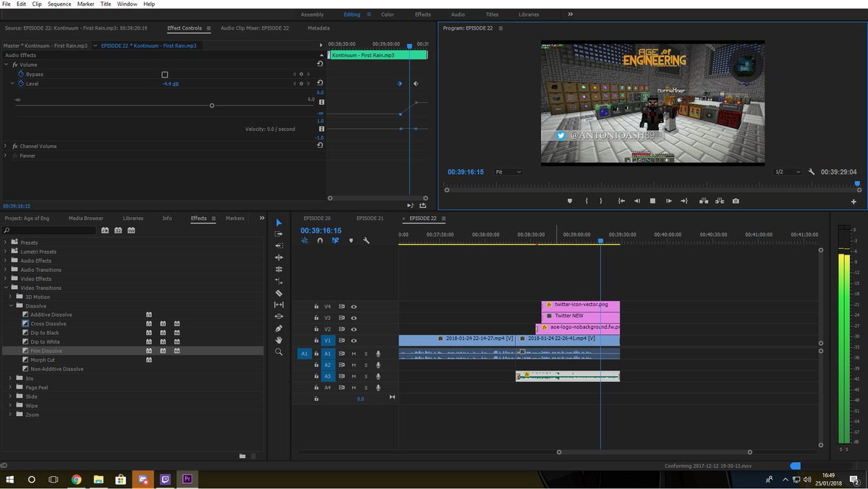Open Premiere Pro from the Windows taskbar
The width and height of the screenshot is (868, 489).
click(187, 479)
